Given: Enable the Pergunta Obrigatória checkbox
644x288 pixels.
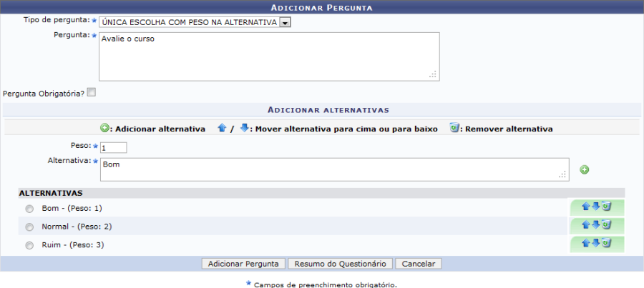Looking at the screenshot, I should [92, 92].
